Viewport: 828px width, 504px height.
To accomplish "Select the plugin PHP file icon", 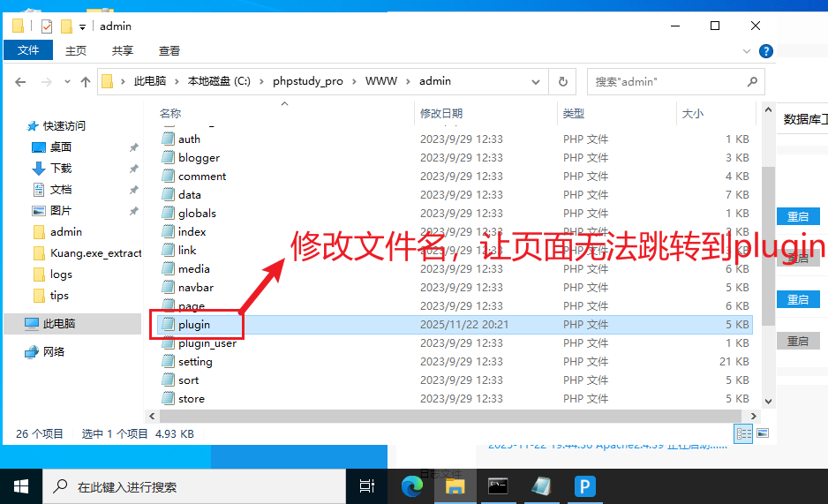I will 168,324.
